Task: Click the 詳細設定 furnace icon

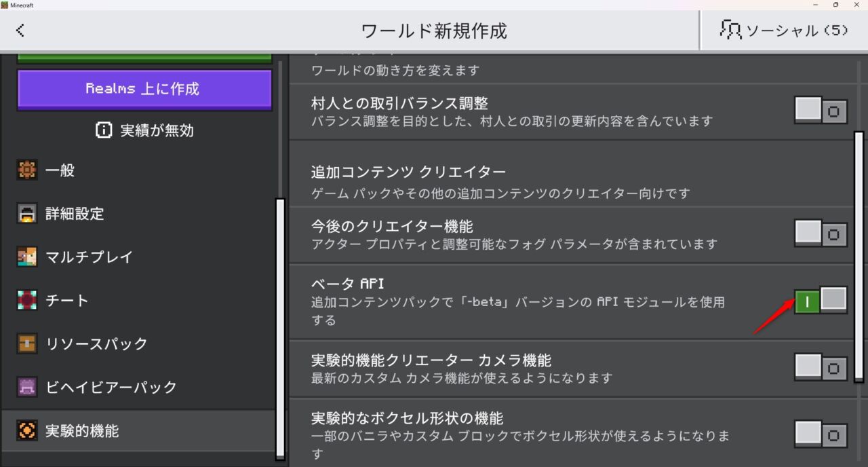Action: (x=26, y=214)
